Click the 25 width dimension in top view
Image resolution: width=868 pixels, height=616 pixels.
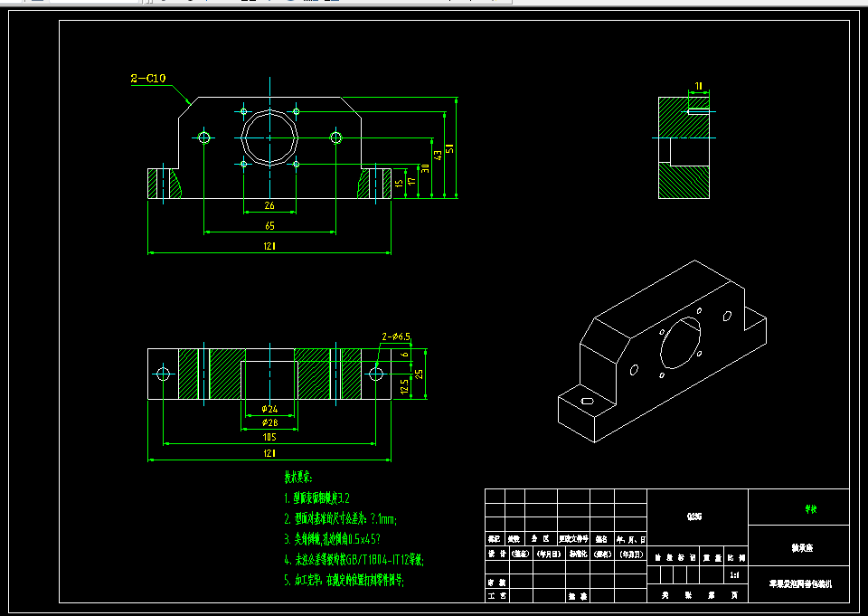pyautogui.click(x=419, y=374)
